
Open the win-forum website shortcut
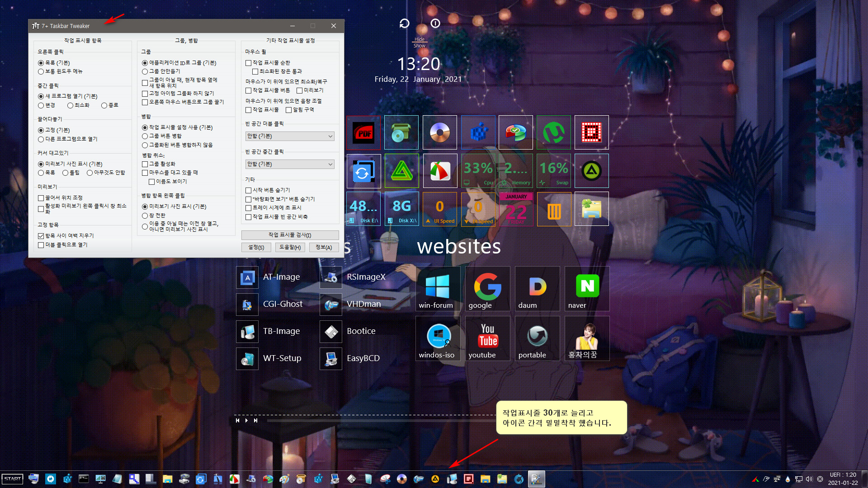tap(438, 289)
